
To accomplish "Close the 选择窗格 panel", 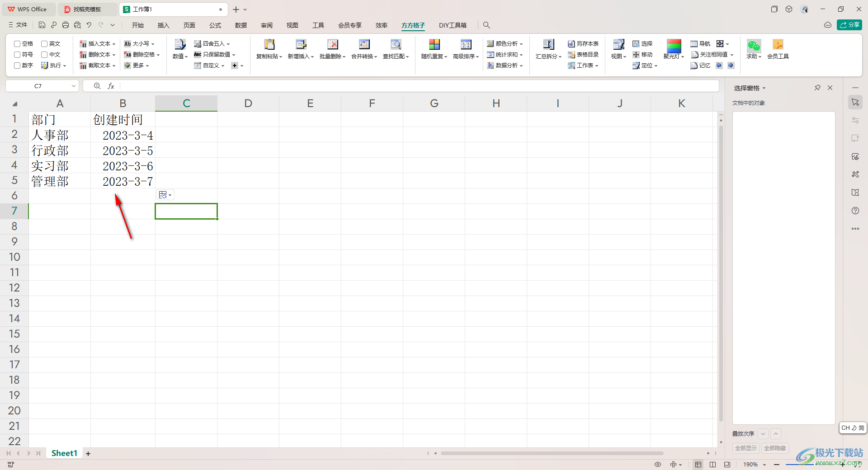I will tap(830, 88).
